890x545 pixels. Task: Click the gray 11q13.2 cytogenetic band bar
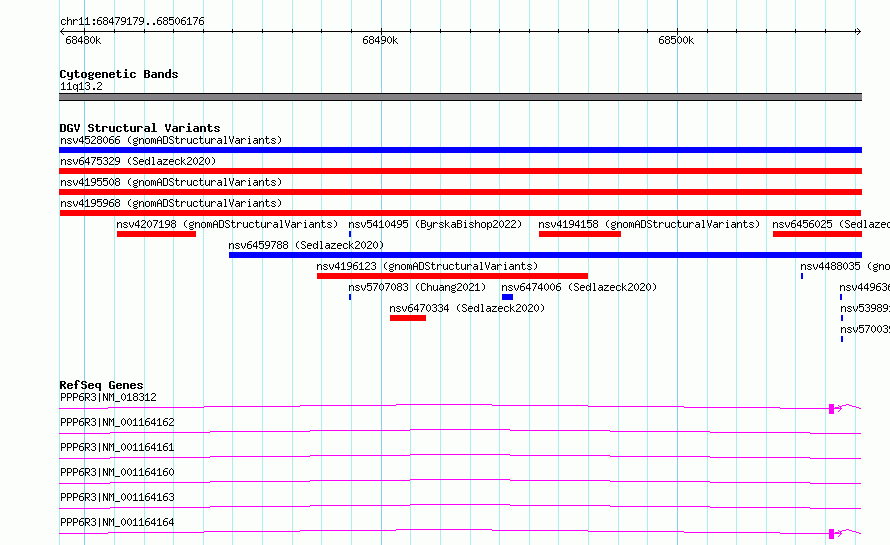click(x=460, y=97)
